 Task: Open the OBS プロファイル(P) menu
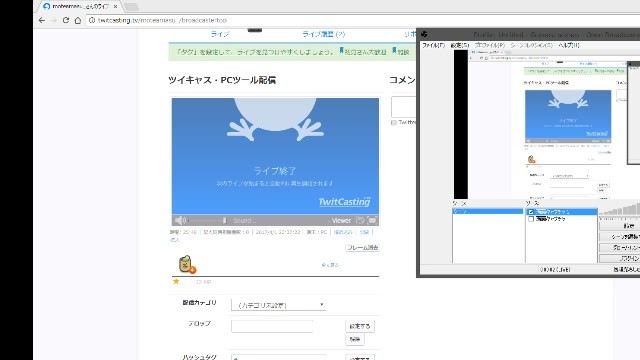pyautogui.click(x=490, y=45)
